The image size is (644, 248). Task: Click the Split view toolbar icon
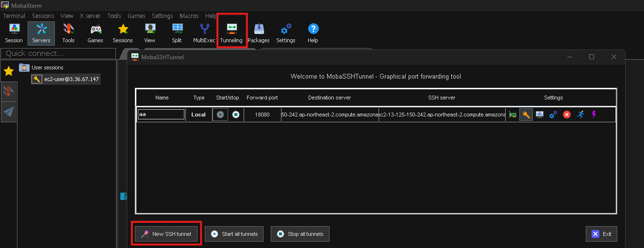tap(177, 32)
